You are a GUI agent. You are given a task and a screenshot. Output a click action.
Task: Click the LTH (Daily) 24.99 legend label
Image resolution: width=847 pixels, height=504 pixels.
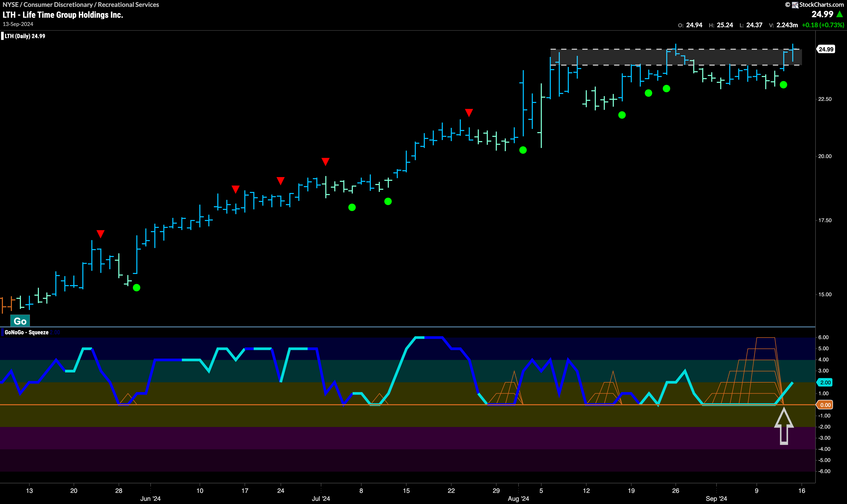click(x=24, y=36)
